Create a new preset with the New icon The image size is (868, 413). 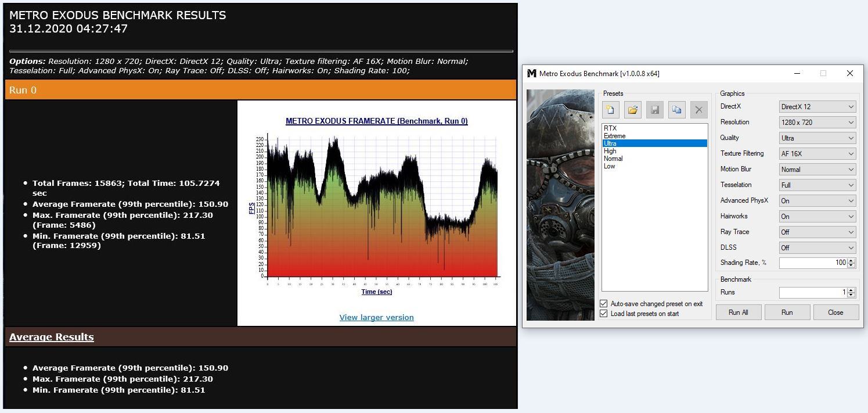coord(611,110)
